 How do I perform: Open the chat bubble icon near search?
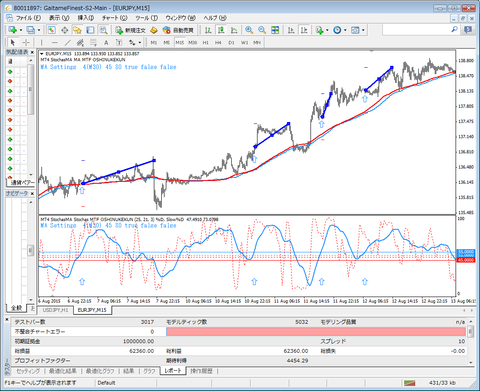tap(468, 30)
